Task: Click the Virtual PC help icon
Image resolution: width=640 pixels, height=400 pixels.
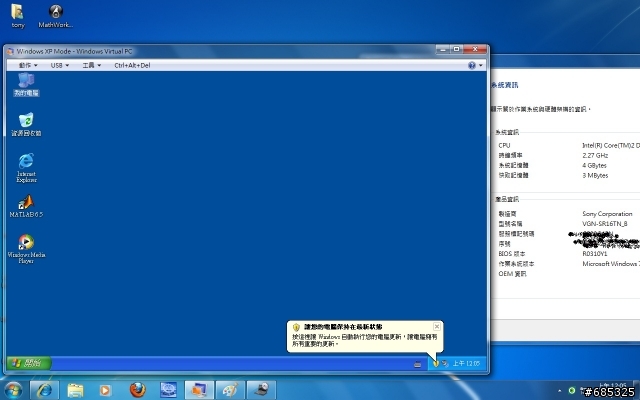Action: point(472,65)
